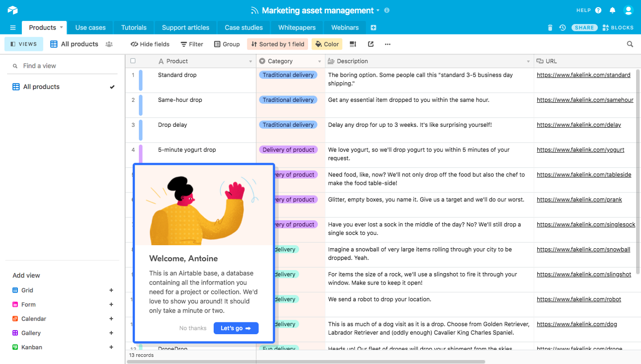The height and width of the screenshot is (364, 641).
Task: Open the Products tab dropdown arrow
Action: click(x=62, y=28)
